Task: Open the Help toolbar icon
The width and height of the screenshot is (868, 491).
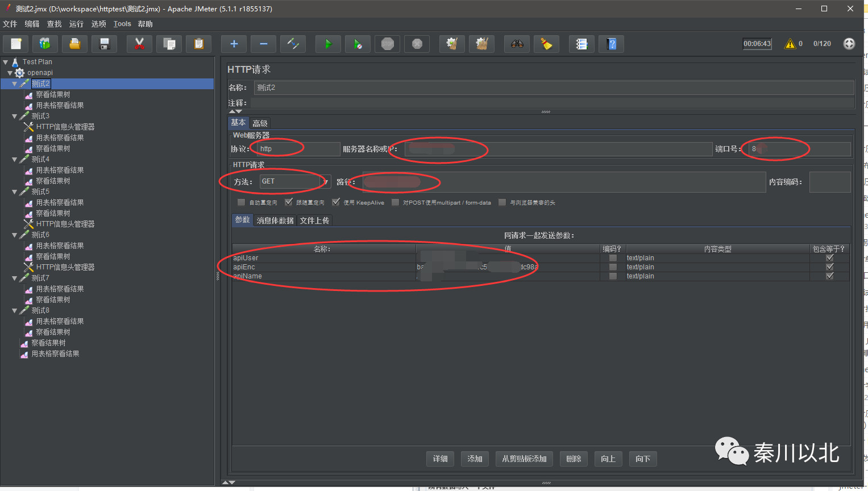Action: (611, 44)
